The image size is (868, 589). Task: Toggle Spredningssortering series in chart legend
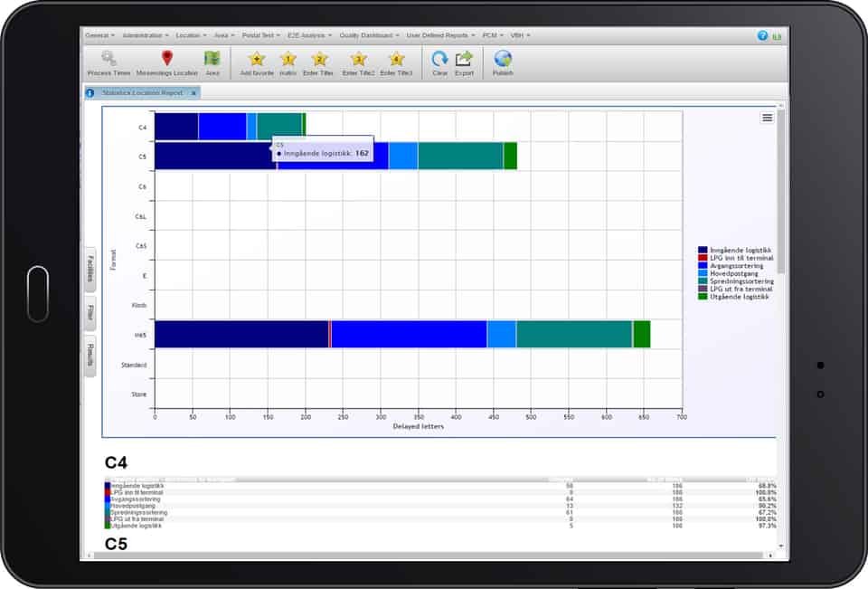pos(736,281)
